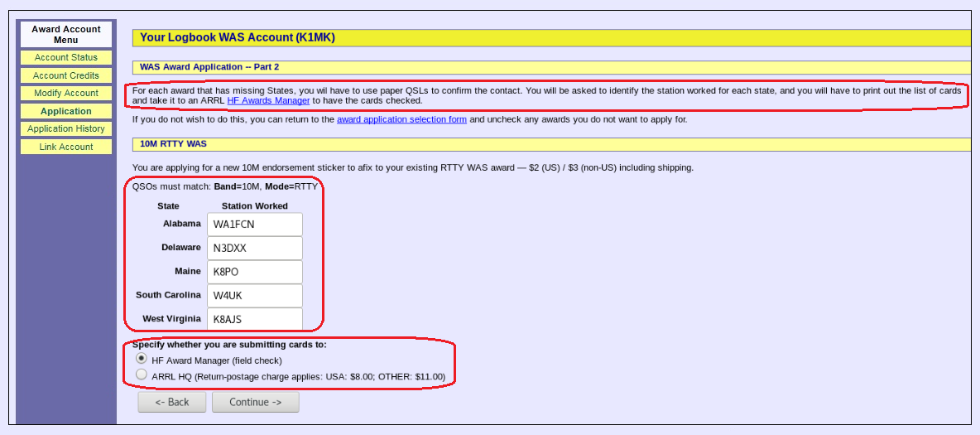
Task: Click the 10M RTTY WAS section heading
Action: click(173, 144)
